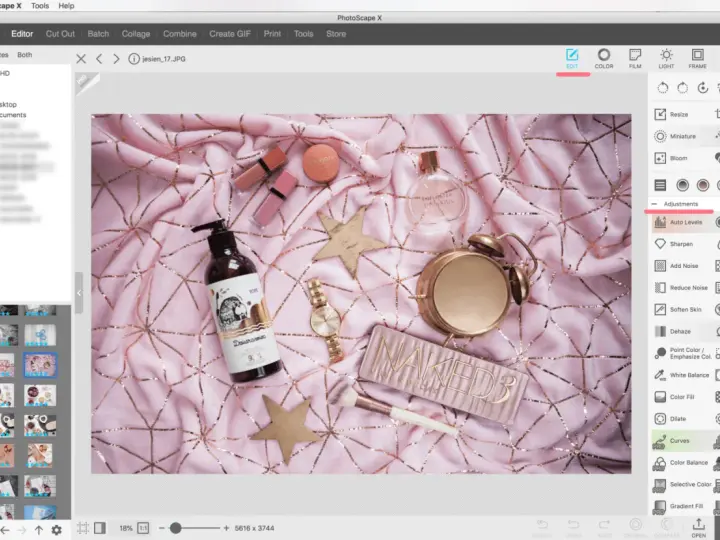720x540 pixels.
Task: Click the 18% zoom percentage value
Action: point(126,528)
